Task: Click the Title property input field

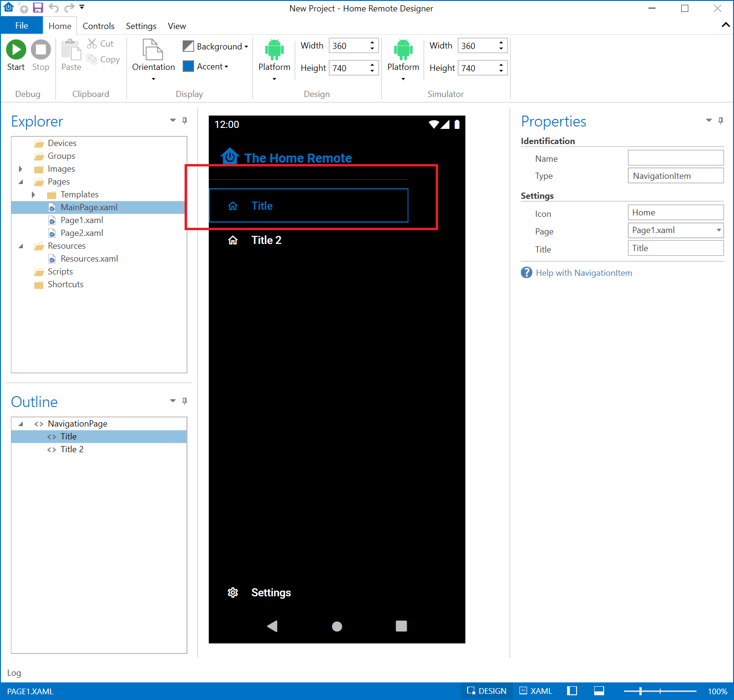Action: pyautogui.click(x=675, y=248)
